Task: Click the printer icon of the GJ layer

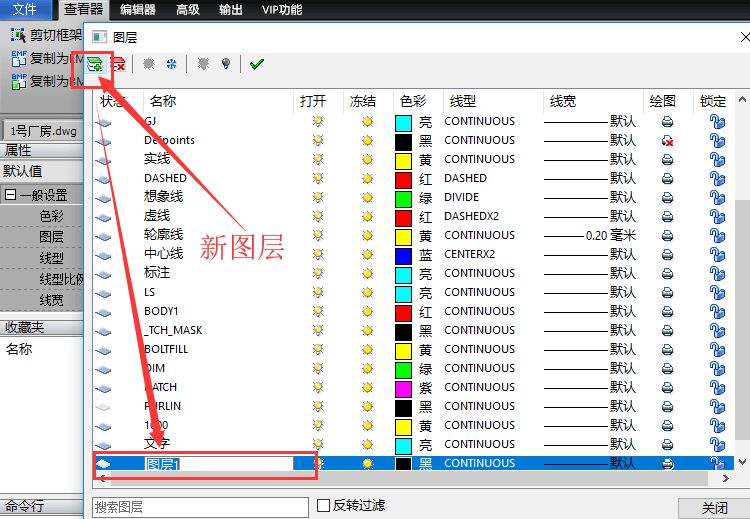Action: coord(667,121)
